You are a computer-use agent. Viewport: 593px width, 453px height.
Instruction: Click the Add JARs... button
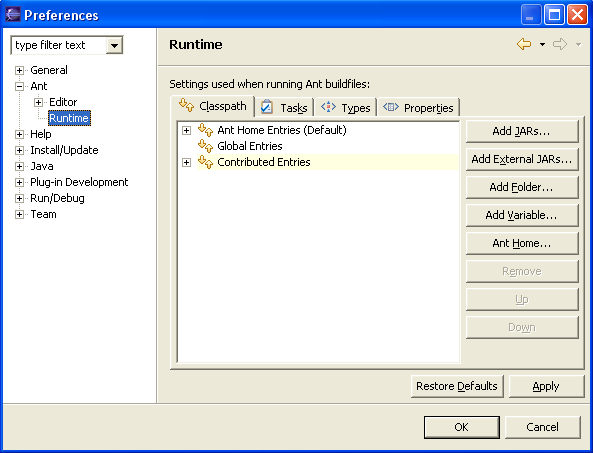point(522,131)
